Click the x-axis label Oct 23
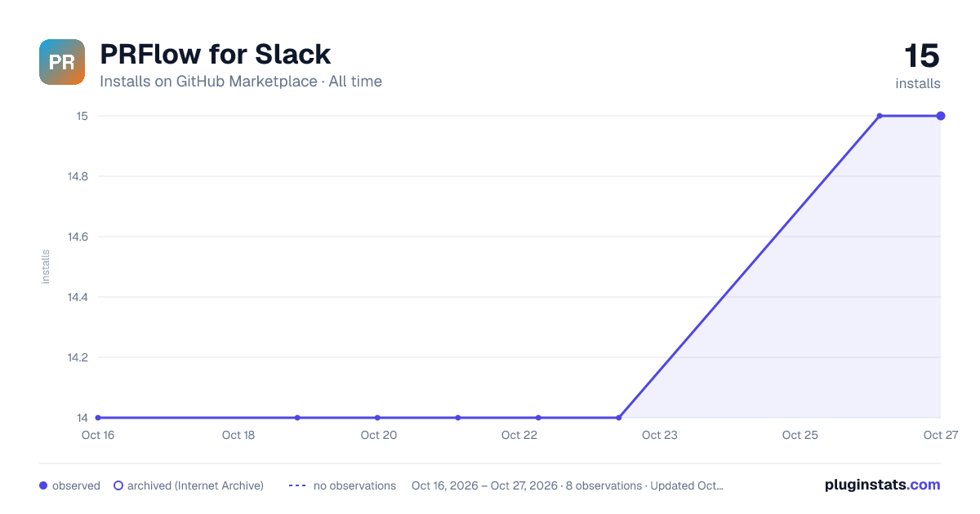 pyautogui.click(x=660, y=435)
